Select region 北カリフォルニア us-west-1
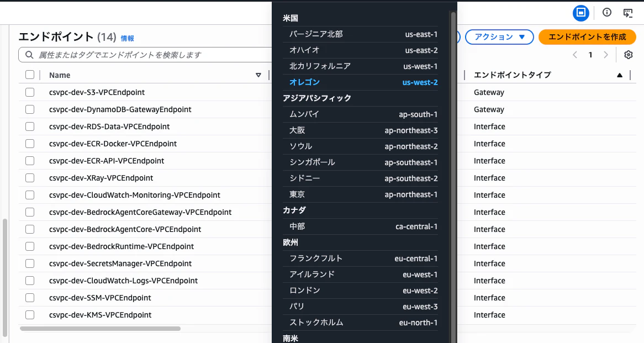The height and width of the screenshot is (343, 644). [x=360, y=66]
